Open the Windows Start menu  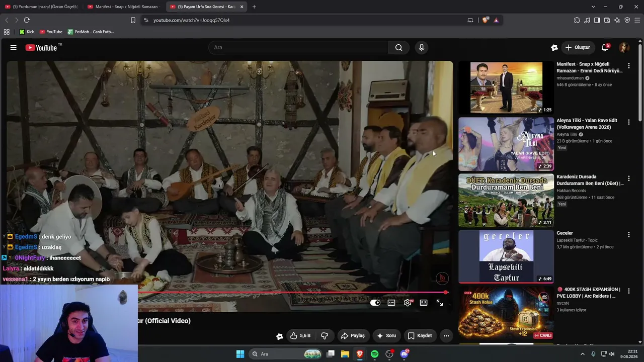click(240, 354)
